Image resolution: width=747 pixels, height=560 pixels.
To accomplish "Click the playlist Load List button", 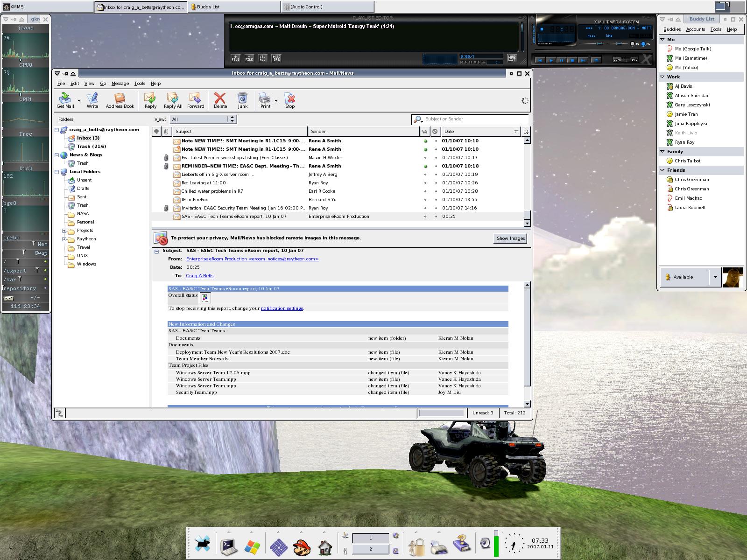I will [512, 58].
